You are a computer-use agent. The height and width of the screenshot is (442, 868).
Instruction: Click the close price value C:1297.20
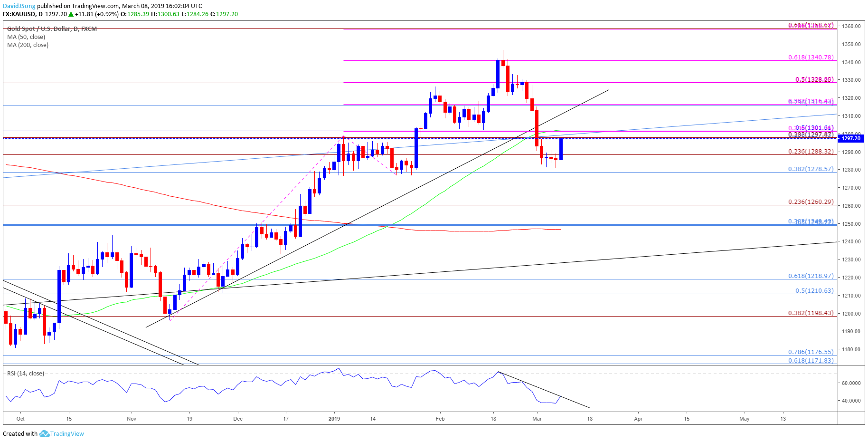coord(224,14)
